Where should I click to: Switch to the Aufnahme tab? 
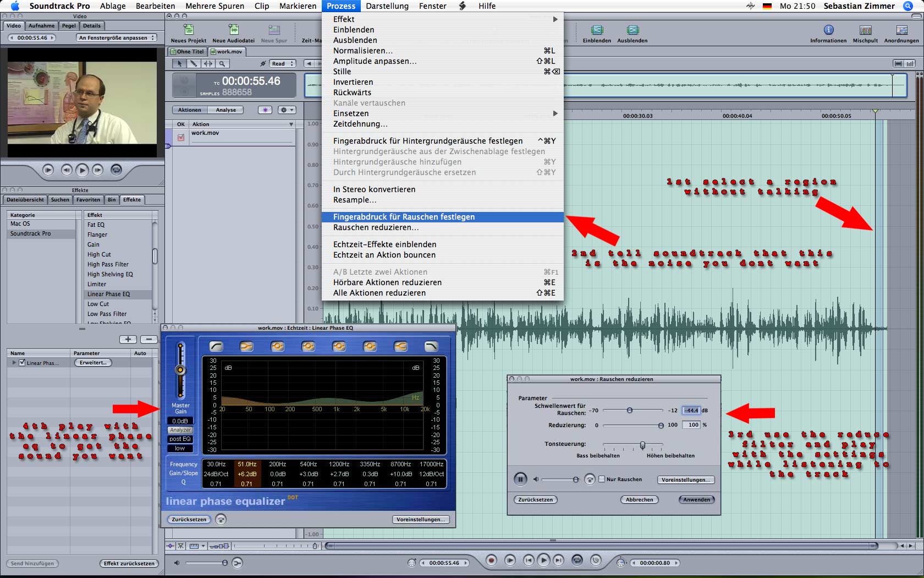click(x=42, y=26)
